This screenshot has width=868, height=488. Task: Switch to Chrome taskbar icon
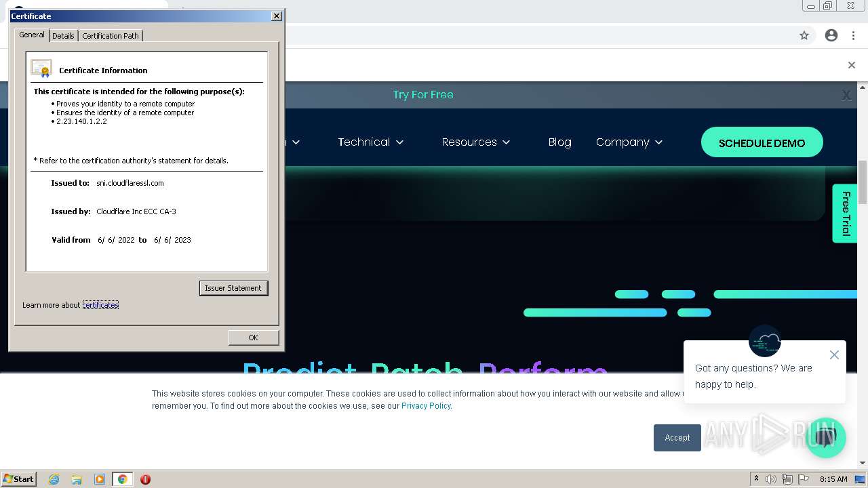pos(122,479)
